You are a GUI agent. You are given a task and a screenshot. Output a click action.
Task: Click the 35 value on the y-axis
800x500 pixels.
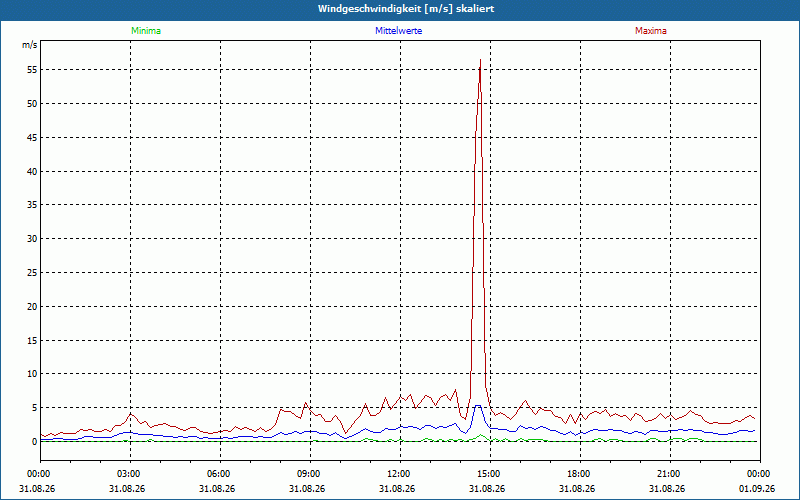[33, 205]
